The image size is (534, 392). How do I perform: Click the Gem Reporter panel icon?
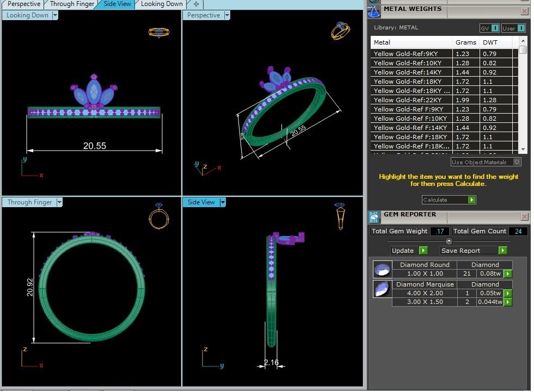373,217
